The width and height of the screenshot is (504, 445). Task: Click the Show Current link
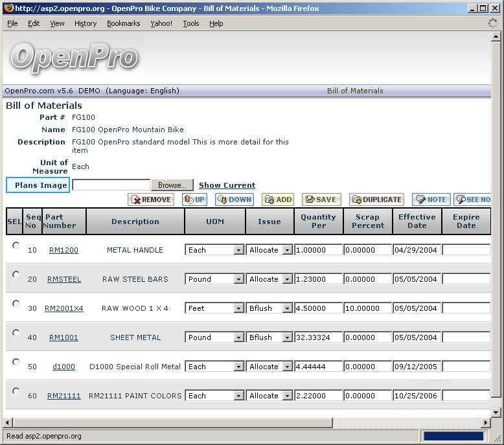[227, 185]
